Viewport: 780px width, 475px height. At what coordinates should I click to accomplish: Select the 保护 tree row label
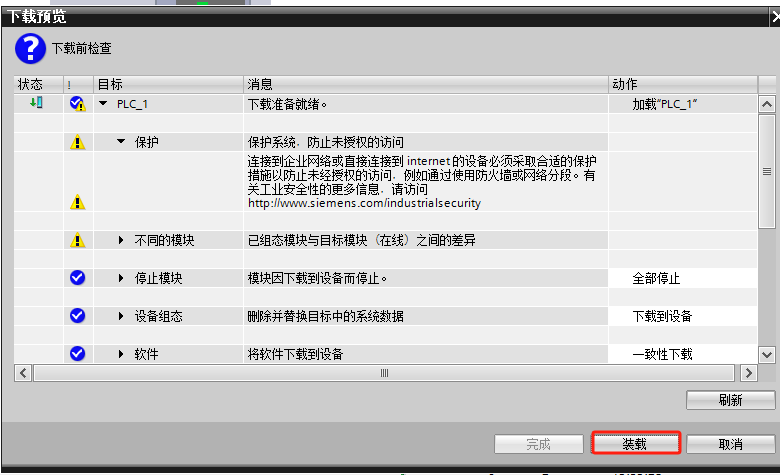[147, 142]
